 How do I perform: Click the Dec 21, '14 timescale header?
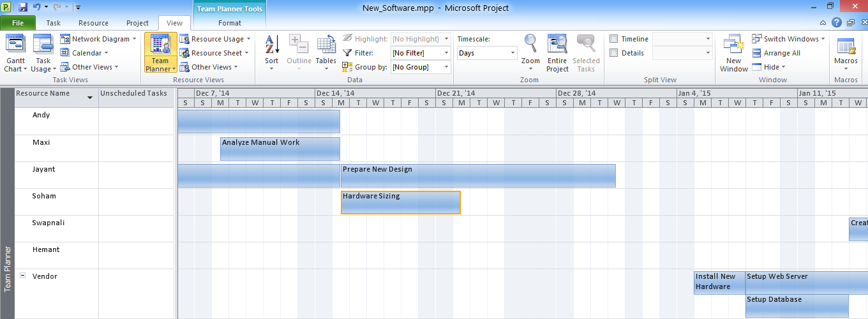pyautogui.click(x=495, y=93)
